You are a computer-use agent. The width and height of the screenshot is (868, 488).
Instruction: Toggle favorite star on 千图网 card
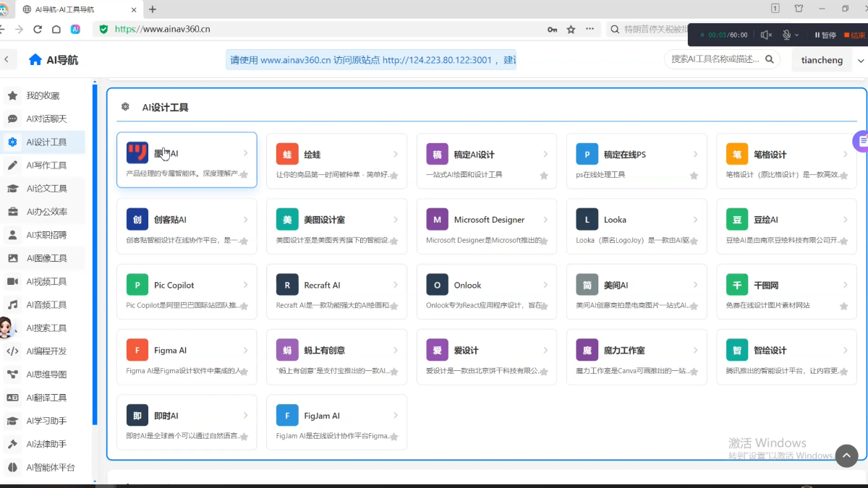[843, 306]
